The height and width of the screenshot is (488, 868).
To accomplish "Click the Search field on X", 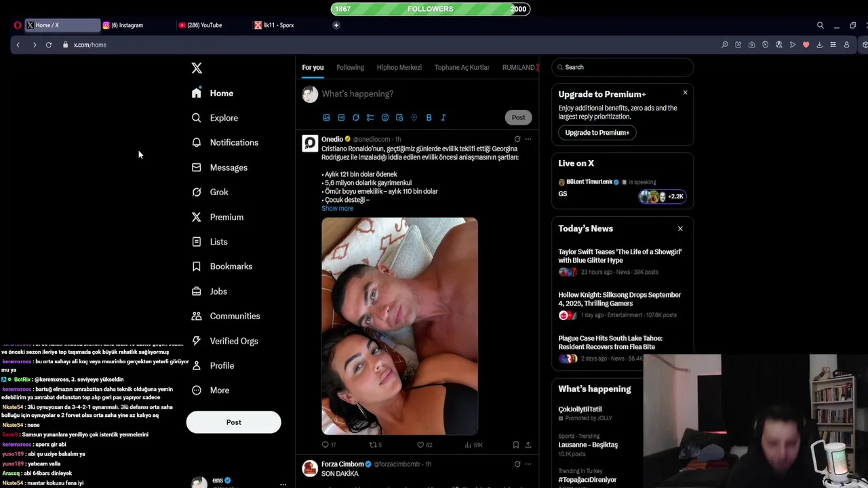I will click(623, 67).
